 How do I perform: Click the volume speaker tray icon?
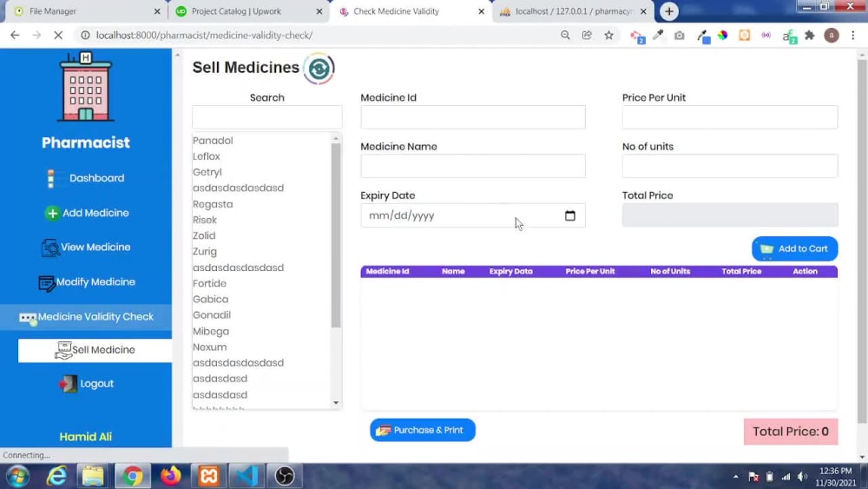click(x=803, y=476)
